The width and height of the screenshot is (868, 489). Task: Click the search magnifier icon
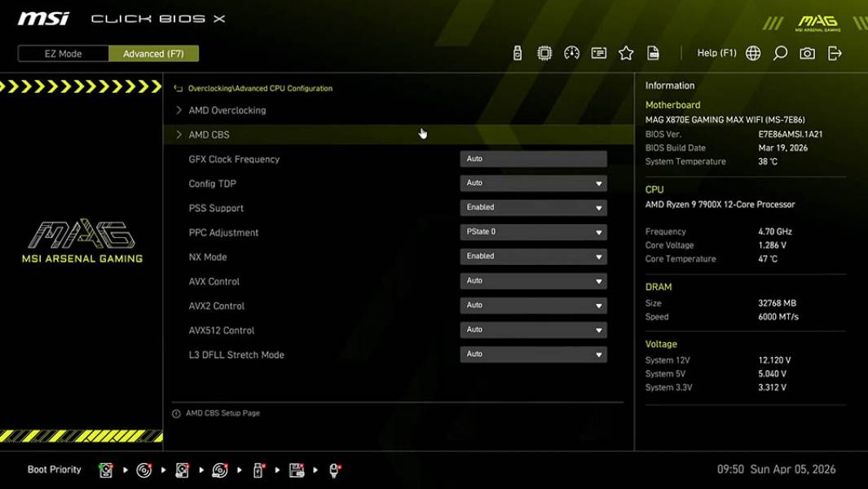pos(779,52)
